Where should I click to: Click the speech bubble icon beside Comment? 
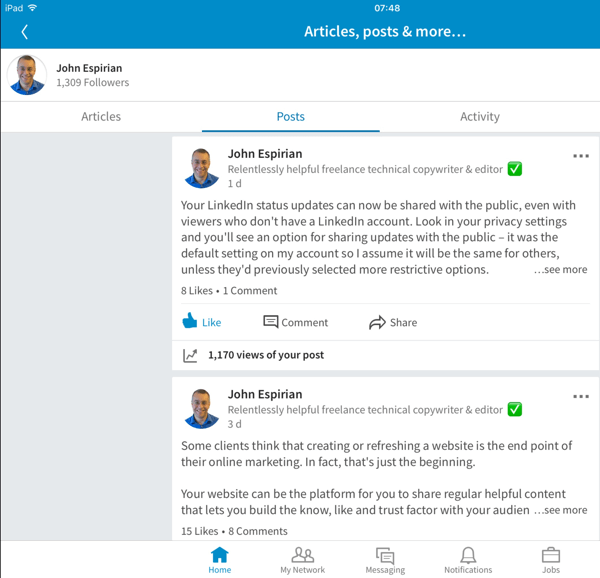[x=271, y=321]
